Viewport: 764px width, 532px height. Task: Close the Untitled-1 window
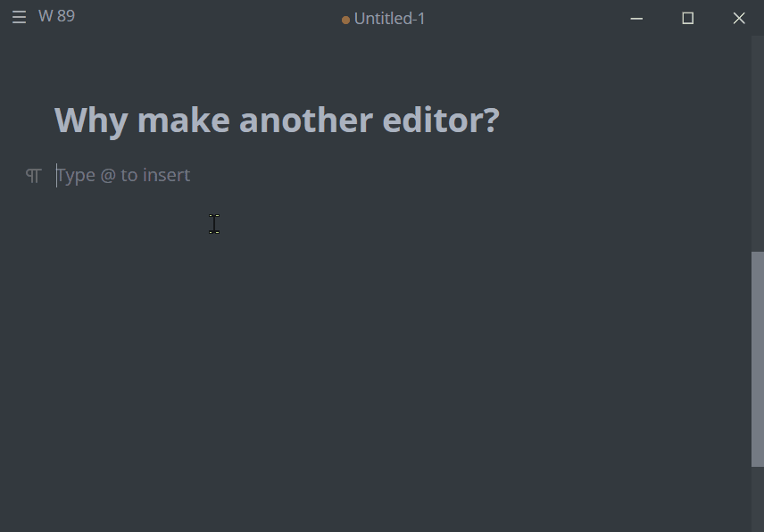point(738,18)
